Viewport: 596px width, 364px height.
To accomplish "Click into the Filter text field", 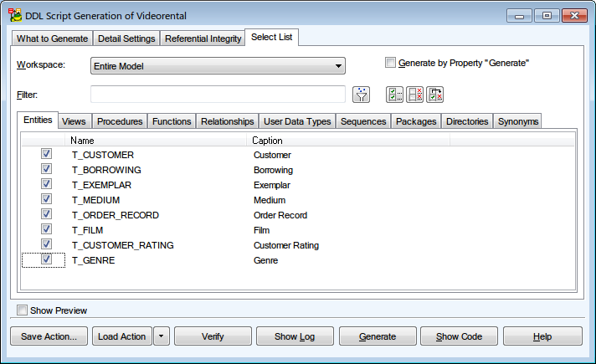I will [x=218, y=95].
